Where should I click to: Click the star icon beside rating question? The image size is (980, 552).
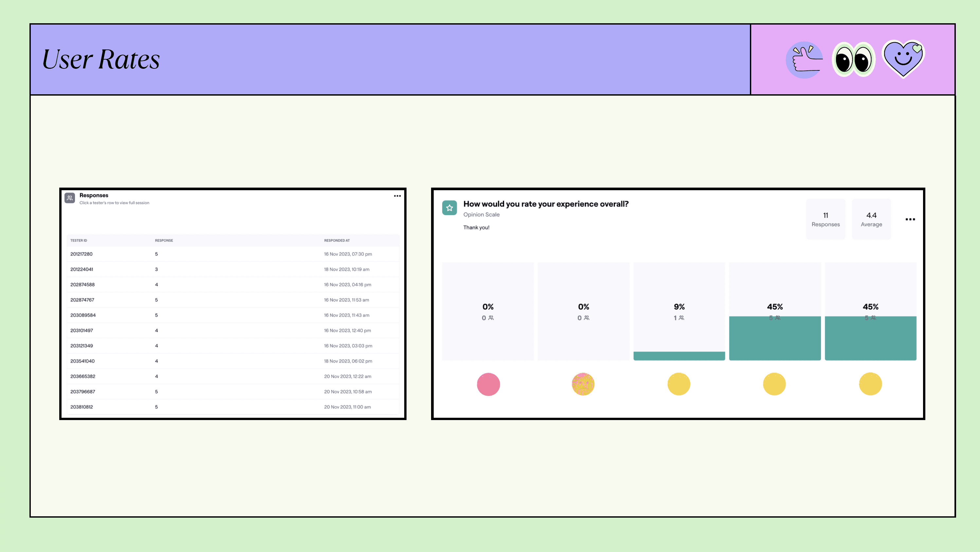click(449, 208)
